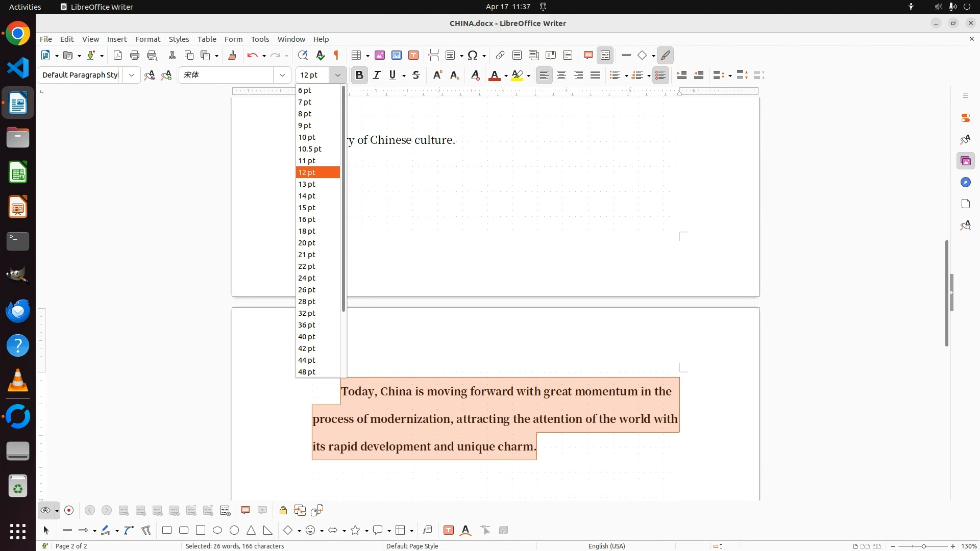Click the Clone Formatting paintbrush icon
Viewport: 980px width, 551px height.
(232, 56)
